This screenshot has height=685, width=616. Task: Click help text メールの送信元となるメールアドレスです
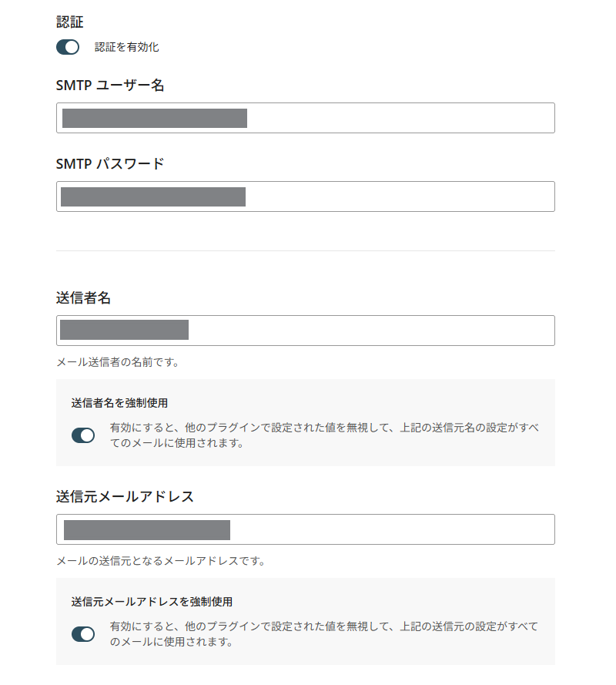coord(161,561)
